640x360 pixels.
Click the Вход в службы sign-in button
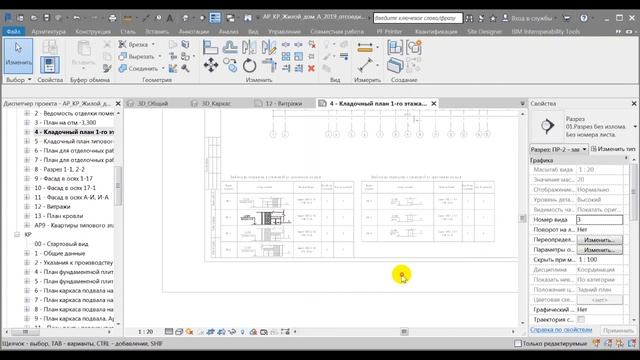527,18
